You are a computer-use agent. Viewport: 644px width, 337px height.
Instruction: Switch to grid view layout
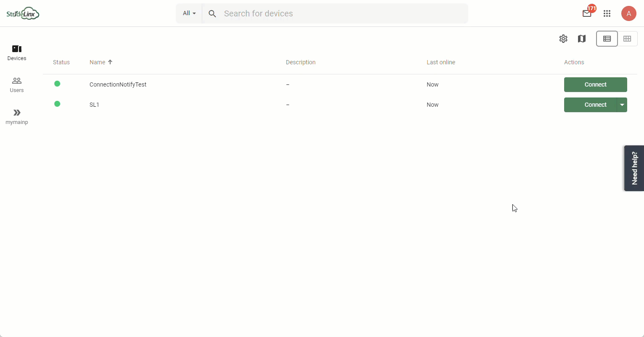tap(627, 39)
